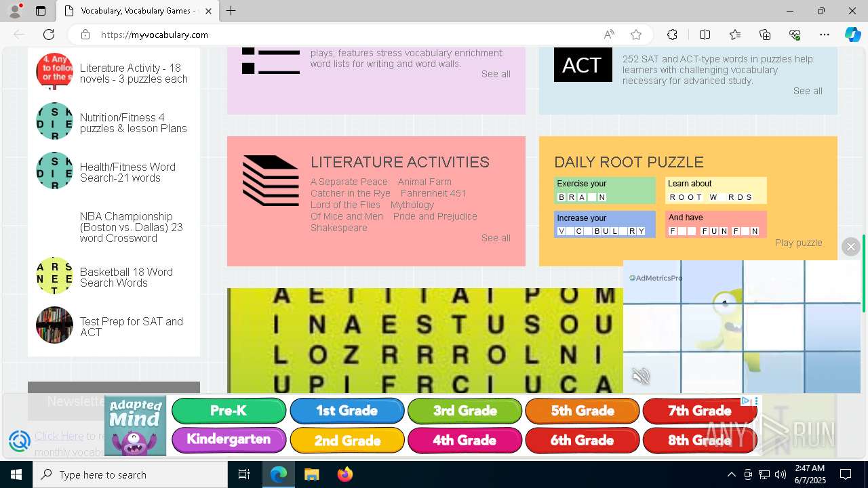Close the floating video ad
Viewport: 868px width, 488px height.
(x=851, y=247)
